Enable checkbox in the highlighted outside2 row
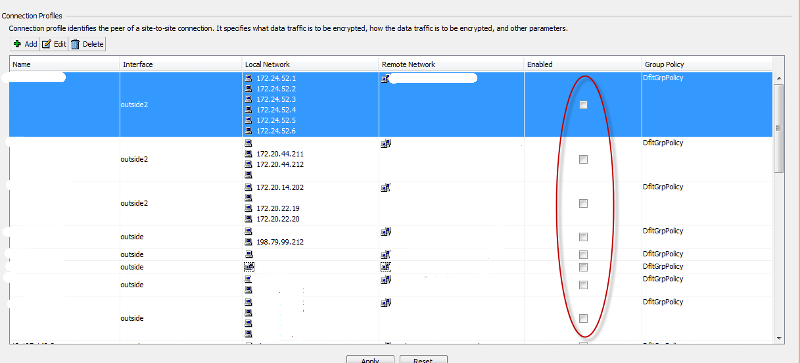 [583, 105]
